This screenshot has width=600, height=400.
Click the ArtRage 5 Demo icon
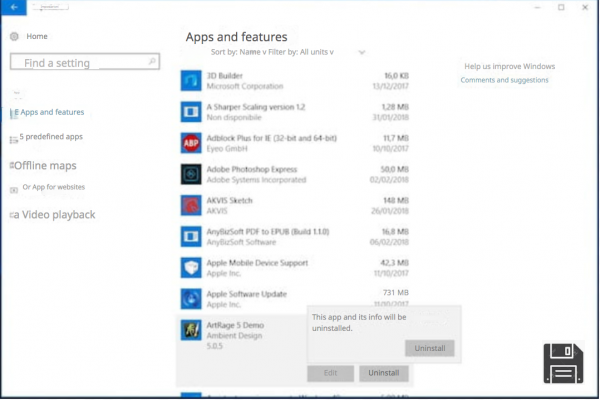191,330
